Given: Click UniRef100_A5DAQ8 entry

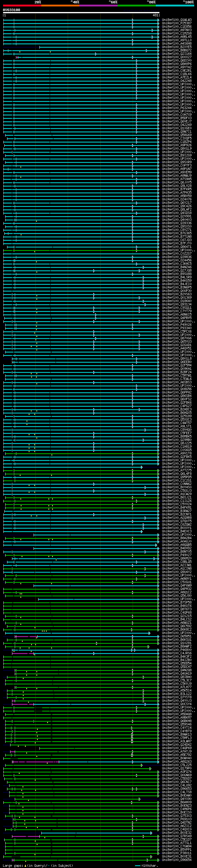Looking at the screenshot, I should coord(176,714).
